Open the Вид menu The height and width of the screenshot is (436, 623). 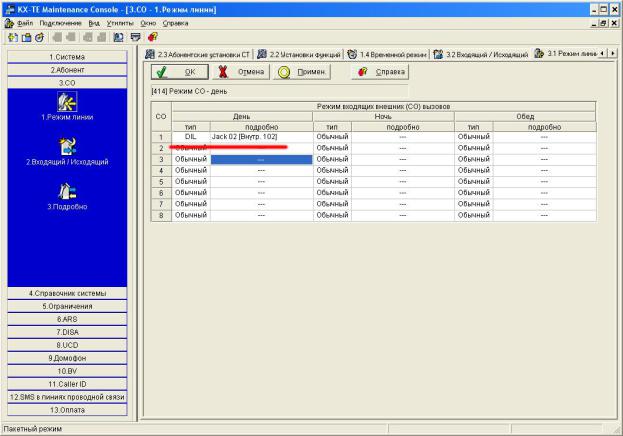click(94, 23)
